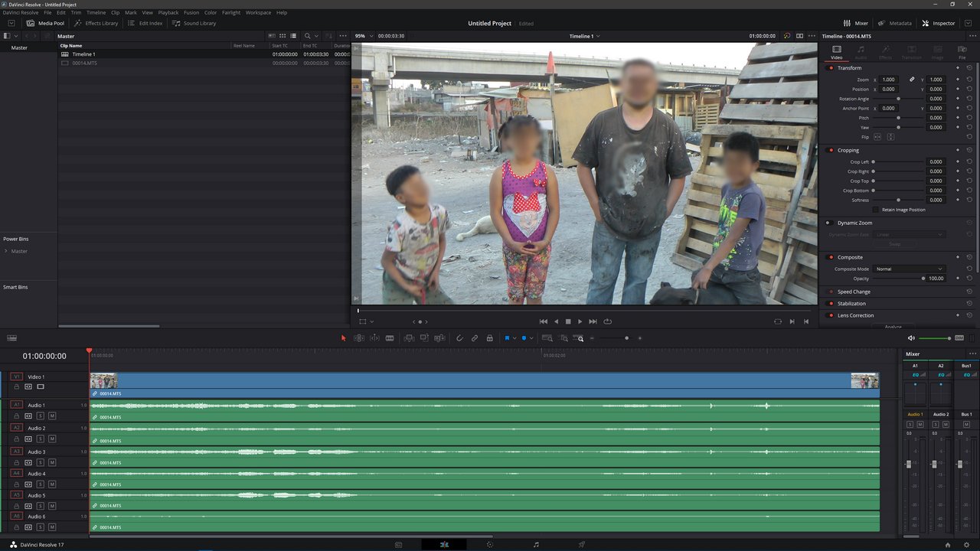This screenshot has height=551, width=980.
Task: Switch to the Inspector File tab
Action: click(962, 52)
